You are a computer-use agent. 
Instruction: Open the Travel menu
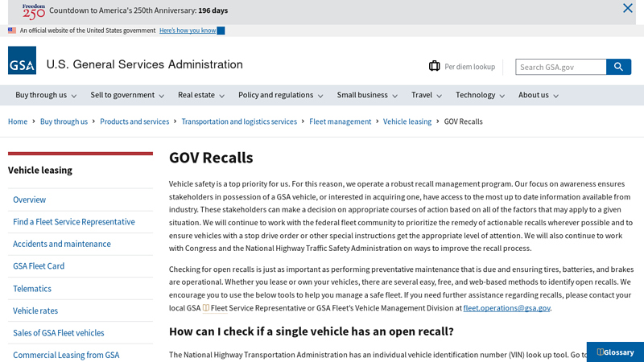[422, 95]
